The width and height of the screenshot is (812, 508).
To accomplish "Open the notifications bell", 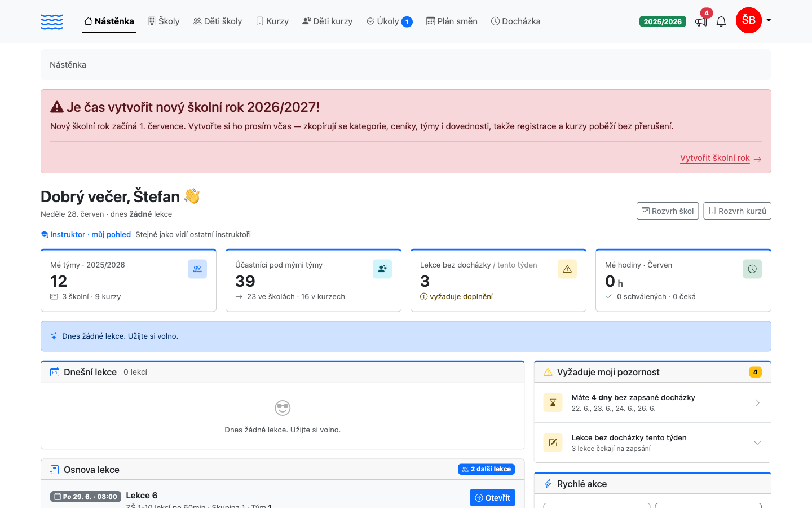I will pos(721,21).
